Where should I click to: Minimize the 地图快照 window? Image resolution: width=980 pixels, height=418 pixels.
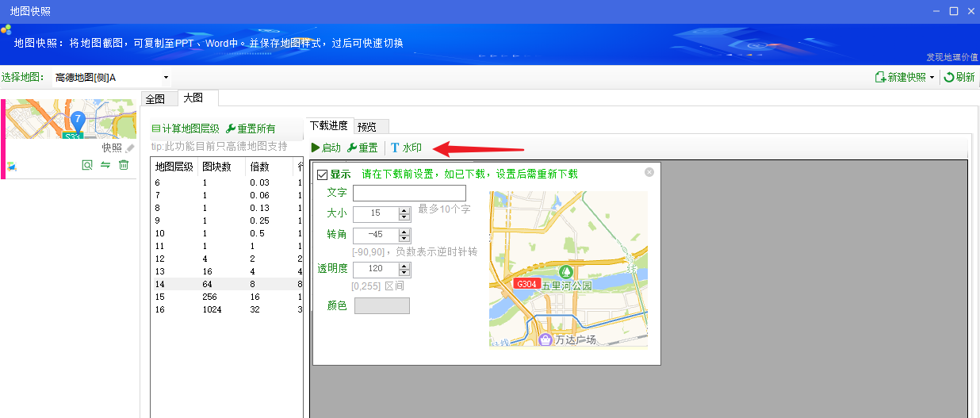(936, 11)
